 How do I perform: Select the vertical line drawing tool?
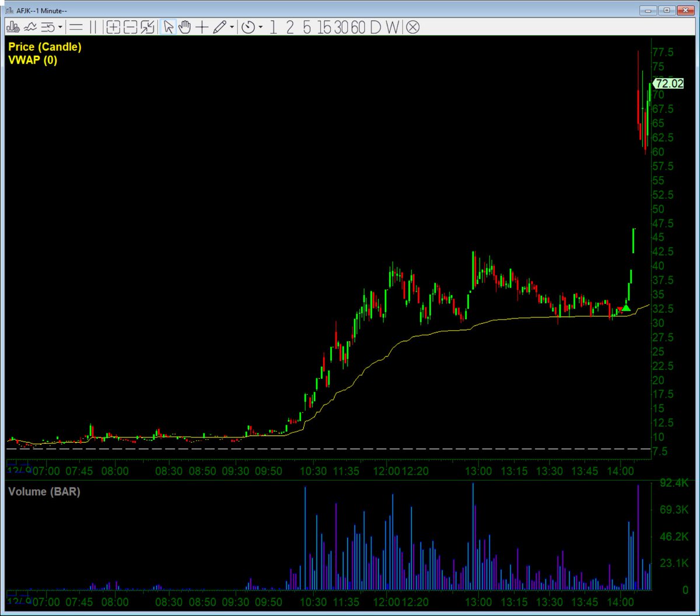(92, 27)
